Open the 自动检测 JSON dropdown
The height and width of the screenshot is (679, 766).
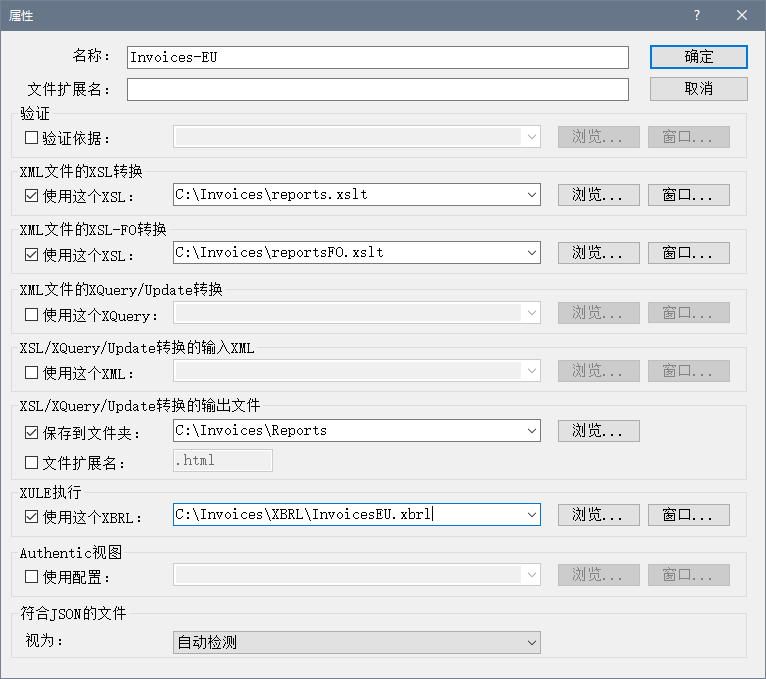pos(531,642)
